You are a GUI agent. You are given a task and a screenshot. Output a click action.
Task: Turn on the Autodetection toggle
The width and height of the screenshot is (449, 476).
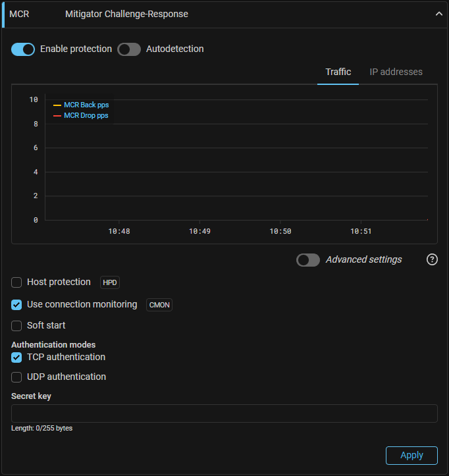[129, 49]
